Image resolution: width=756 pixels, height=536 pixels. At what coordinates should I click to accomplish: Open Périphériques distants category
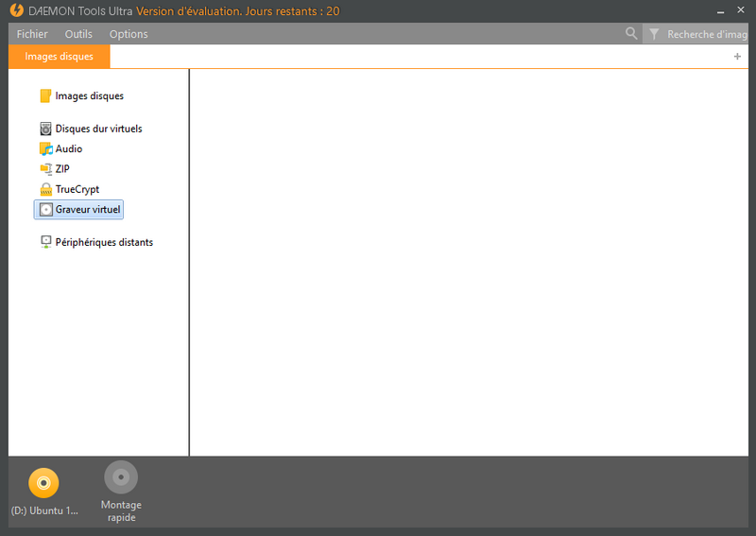click(104, 242)
